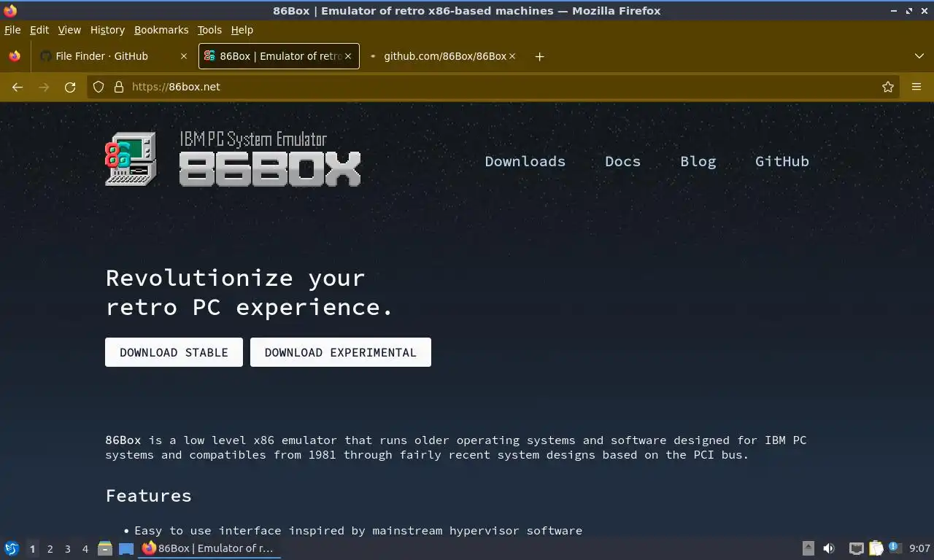Image resolution: width=934 pixels, height=560 pixels.
Task: Switch to workspace 2 in pager
Action: pos(50,548)
